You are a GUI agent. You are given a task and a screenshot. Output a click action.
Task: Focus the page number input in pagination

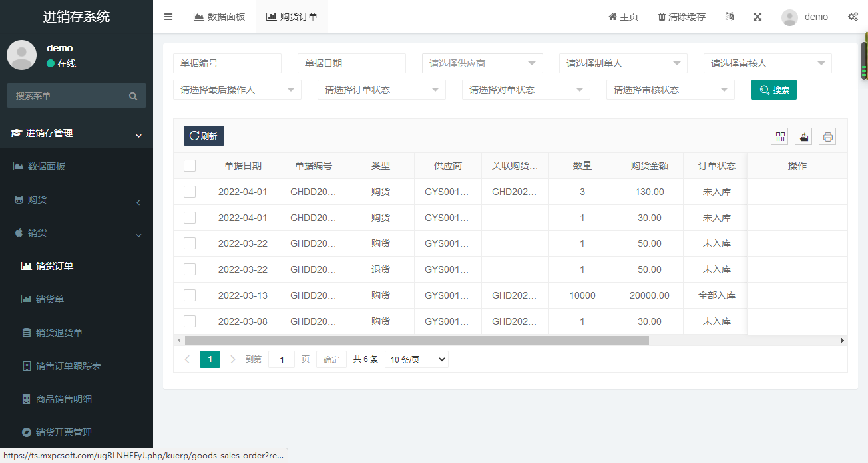pyautogui.click(x=282, y=359)
